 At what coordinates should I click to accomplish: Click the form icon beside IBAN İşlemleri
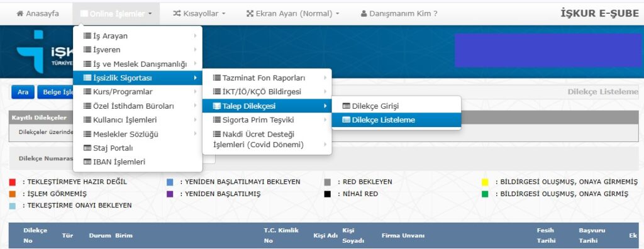[87, 162]
